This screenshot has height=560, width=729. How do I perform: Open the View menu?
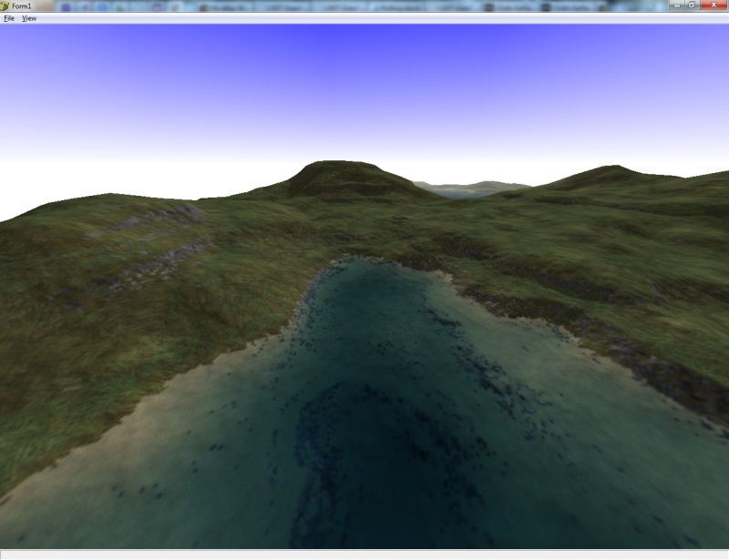29,18
